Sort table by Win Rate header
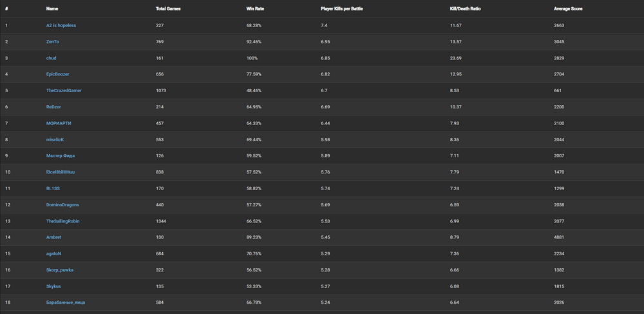The image size is (644, 314). (x=255, y=9)
